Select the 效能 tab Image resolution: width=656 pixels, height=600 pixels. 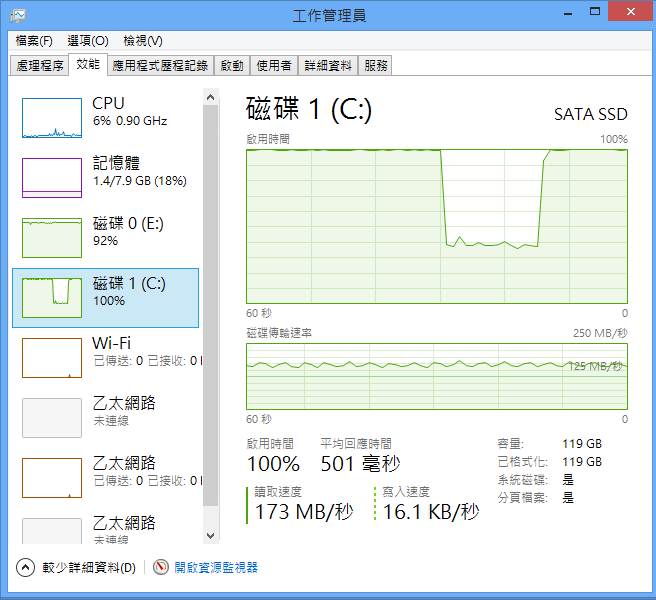(x=88, y=64)
